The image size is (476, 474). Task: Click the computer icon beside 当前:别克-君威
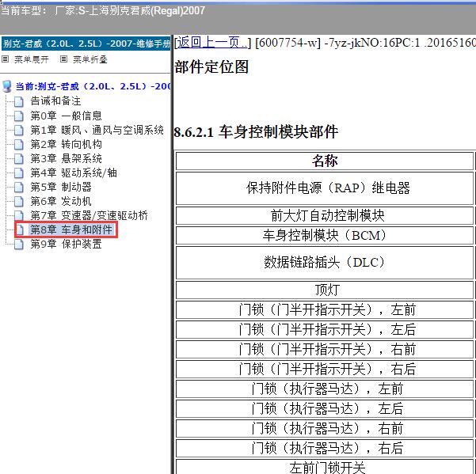click(6, 86)
